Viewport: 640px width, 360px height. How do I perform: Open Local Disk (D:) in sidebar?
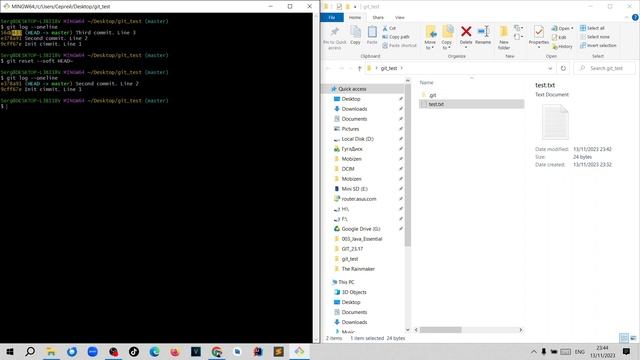357,139
